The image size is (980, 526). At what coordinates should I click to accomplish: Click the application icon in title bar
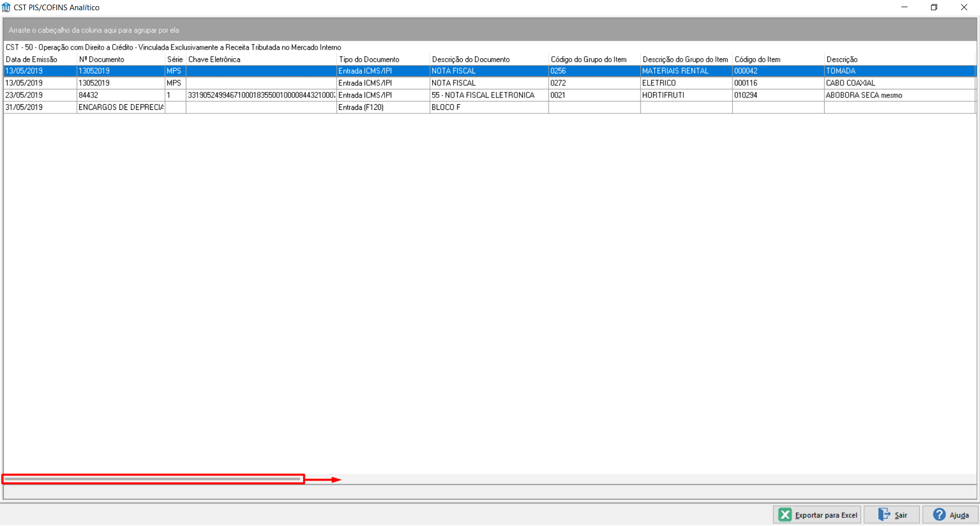tap(6, 7)
